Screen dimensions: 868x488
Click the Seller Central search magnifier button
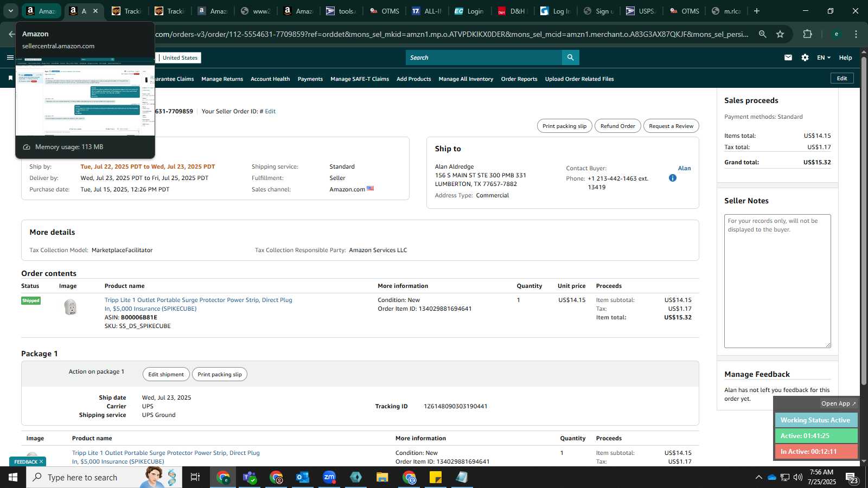coord(570,57)
